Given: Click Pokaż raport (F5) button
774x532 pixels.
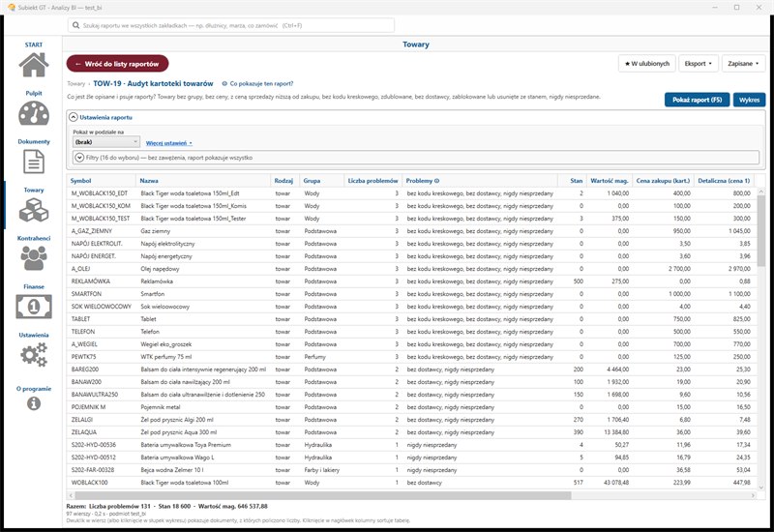Looking at the screenshot, I should tap(697, 100).
